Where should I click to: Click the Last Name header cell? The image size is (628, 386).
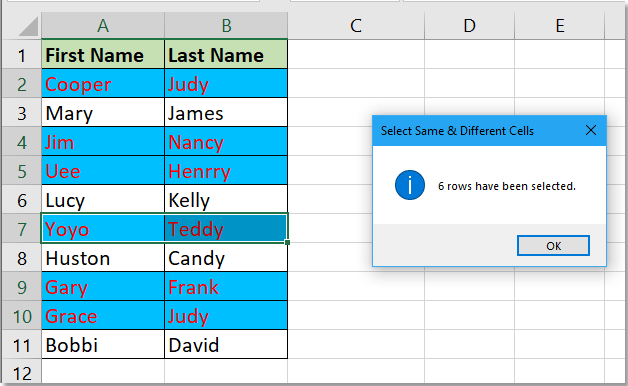click(226, 54)
